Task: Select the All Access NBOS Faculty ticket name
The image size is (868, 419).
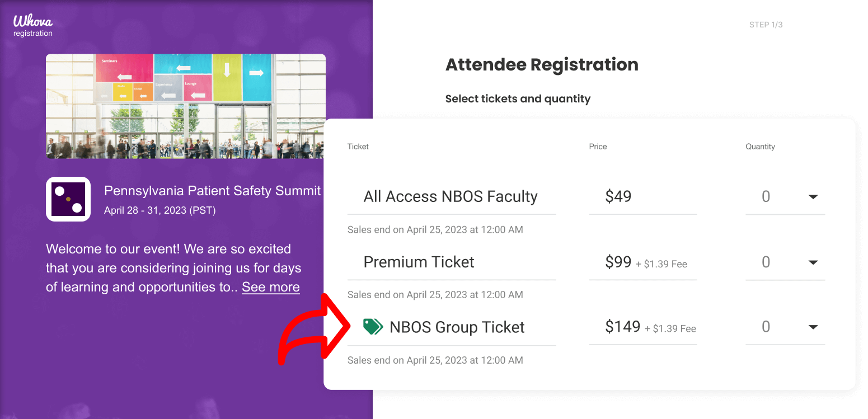Action: 451,197
